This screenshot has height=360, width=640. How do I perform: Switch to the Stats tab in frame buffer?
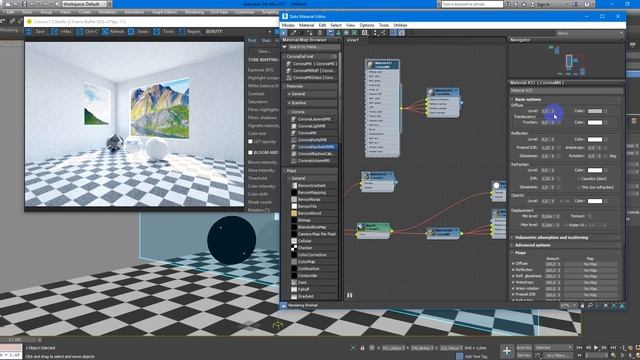coord(266,40)
